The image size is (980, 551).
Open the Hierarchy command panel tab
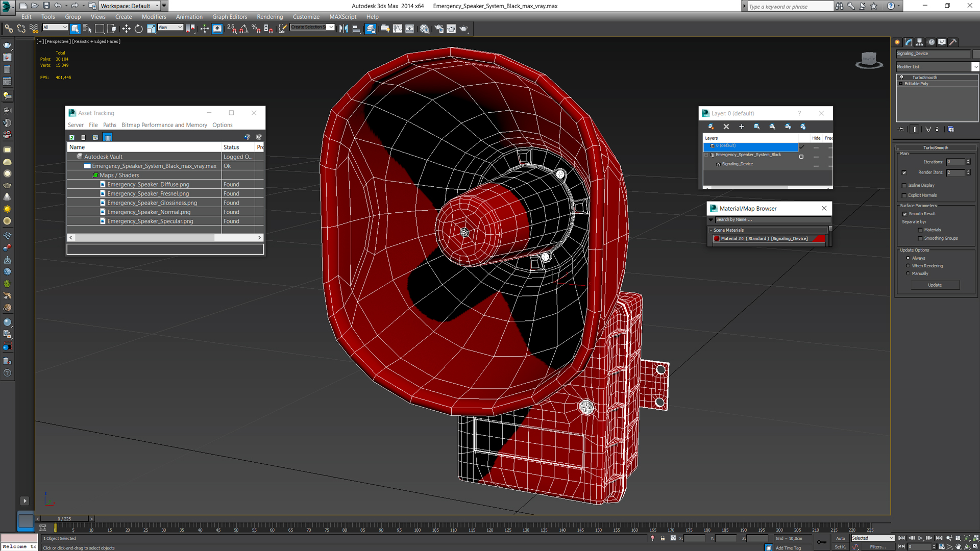[x=919, y=42]
